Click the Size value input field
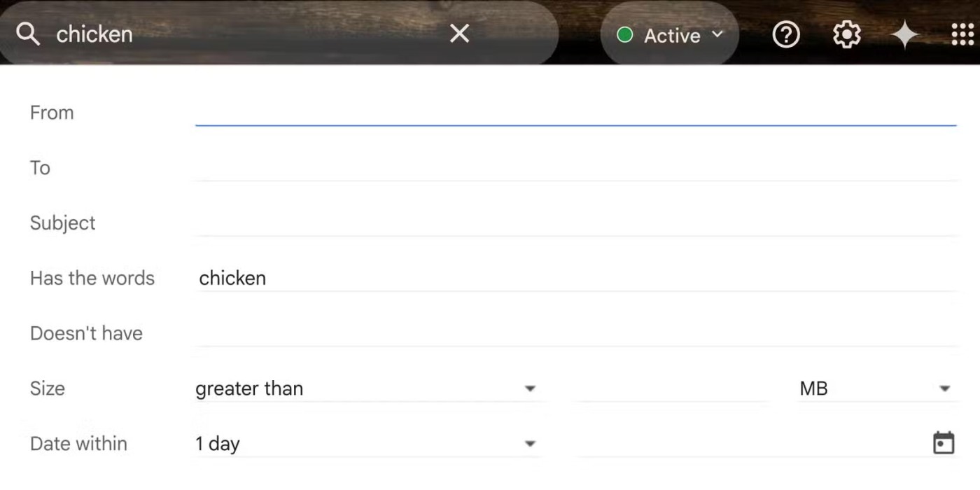Image resolution: width=980 pixels, height=490 pixels. click(x=671, y=388)
